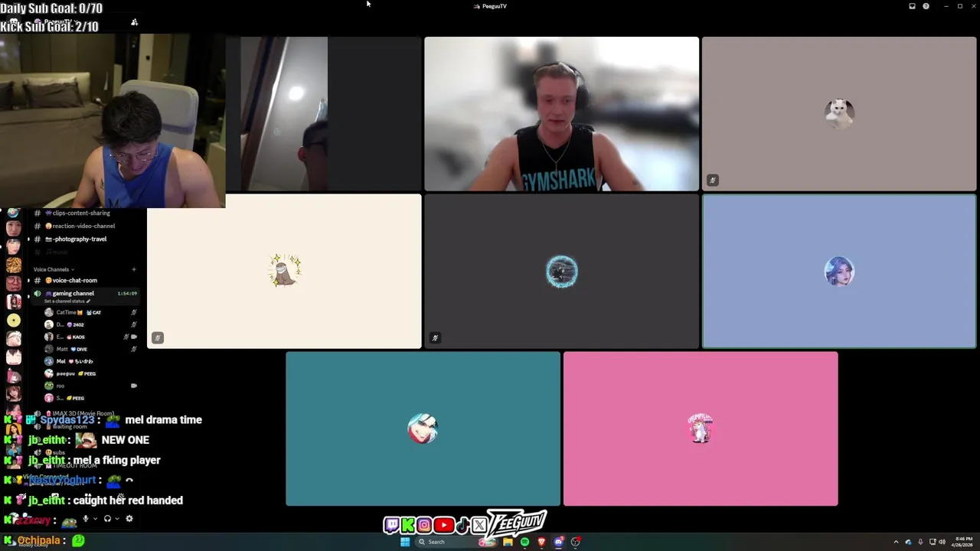Click the muted mic icon beside CatTime
Viewport: 980px width, 551px height.
pos(134,312)
